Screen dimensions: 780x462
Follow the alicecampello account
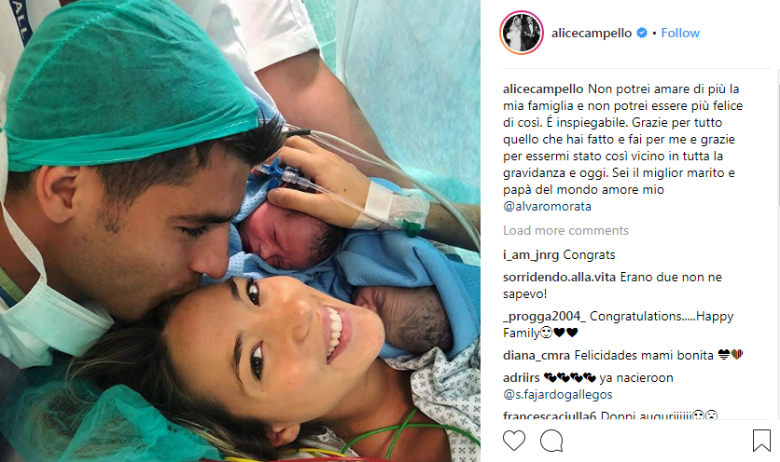click(x=680, y=33)
